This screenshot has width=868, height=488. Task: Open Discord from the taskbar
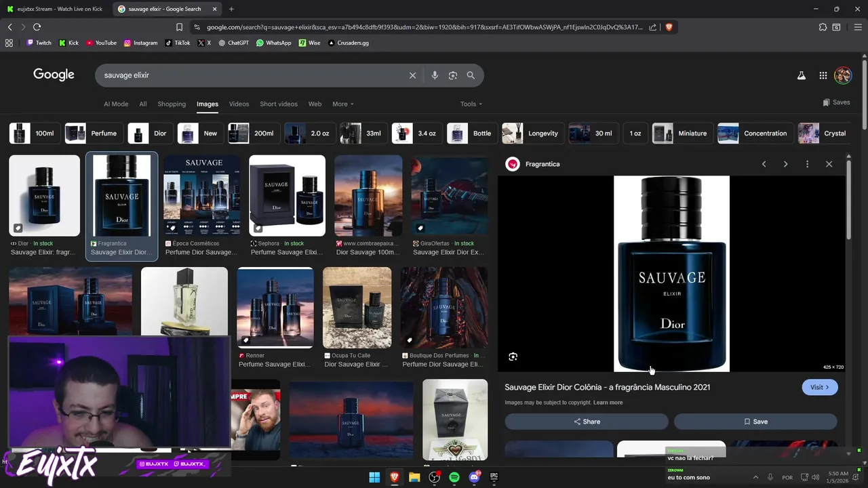coord(474,477)
